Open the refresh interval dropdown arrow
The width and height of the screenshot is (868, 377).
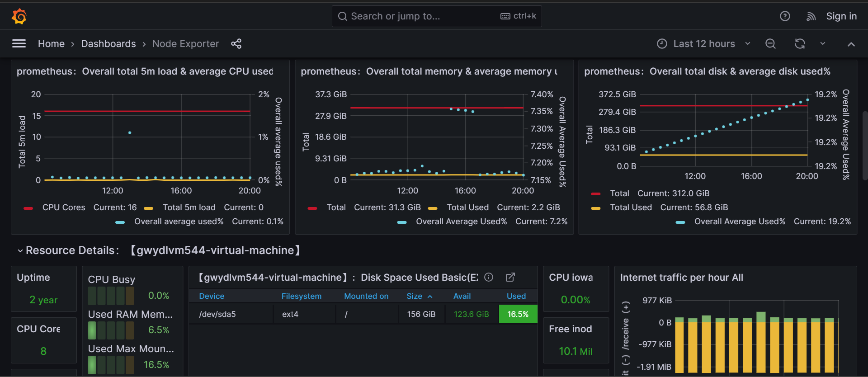[x=823, y=43]
